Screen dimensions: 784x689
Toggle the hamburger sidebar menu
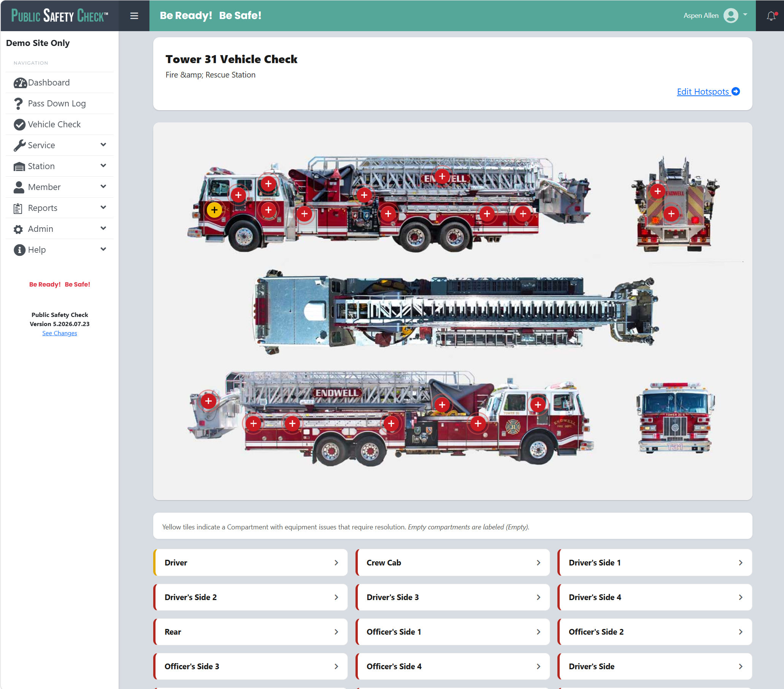pos(134,16)
